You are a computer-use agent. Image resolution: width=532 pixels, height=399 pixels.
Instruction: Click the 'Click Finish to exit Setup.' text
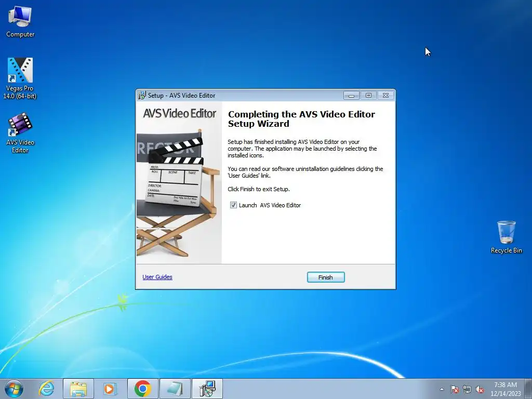point(259,189)
